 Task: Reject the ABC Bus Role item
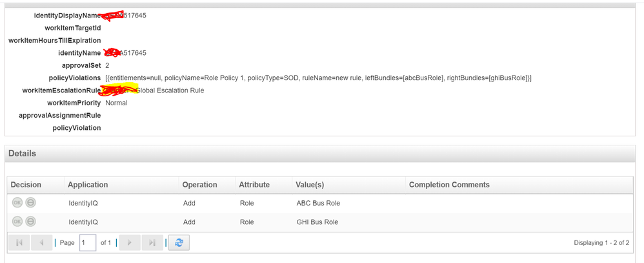pos(30,203)
